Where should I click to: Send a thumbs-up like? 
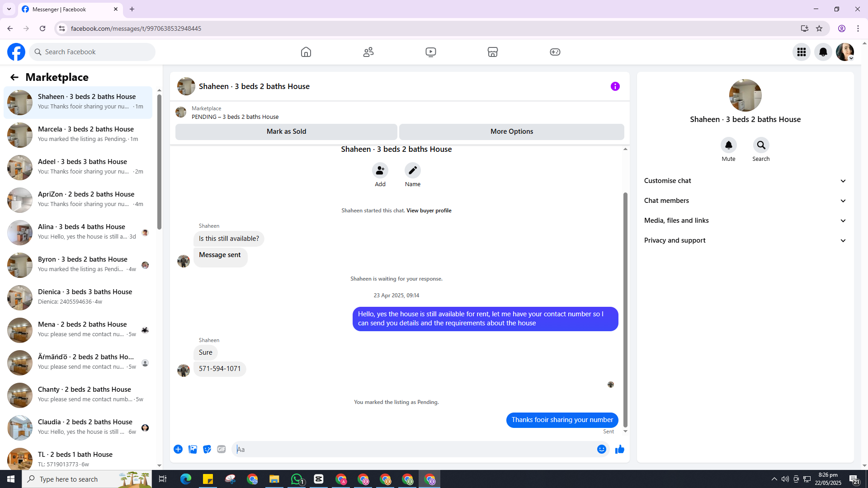click(620, 449)
